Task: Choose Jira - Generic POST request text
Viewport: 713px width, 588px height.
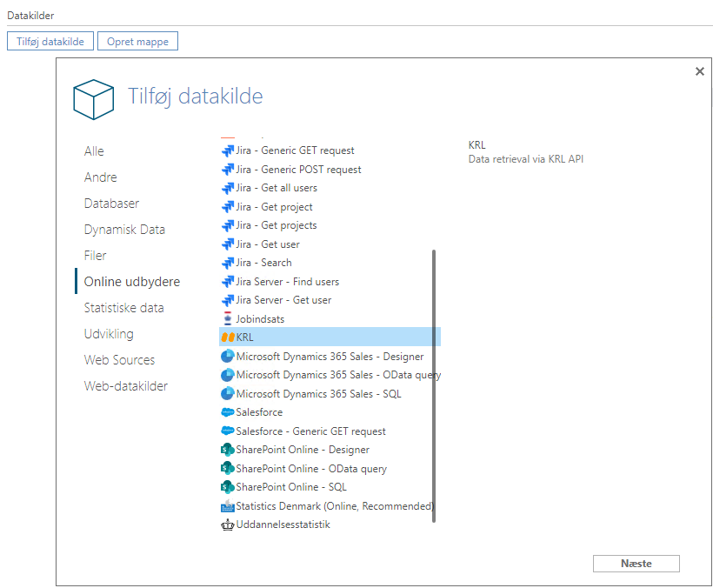Action: [298, 170]
